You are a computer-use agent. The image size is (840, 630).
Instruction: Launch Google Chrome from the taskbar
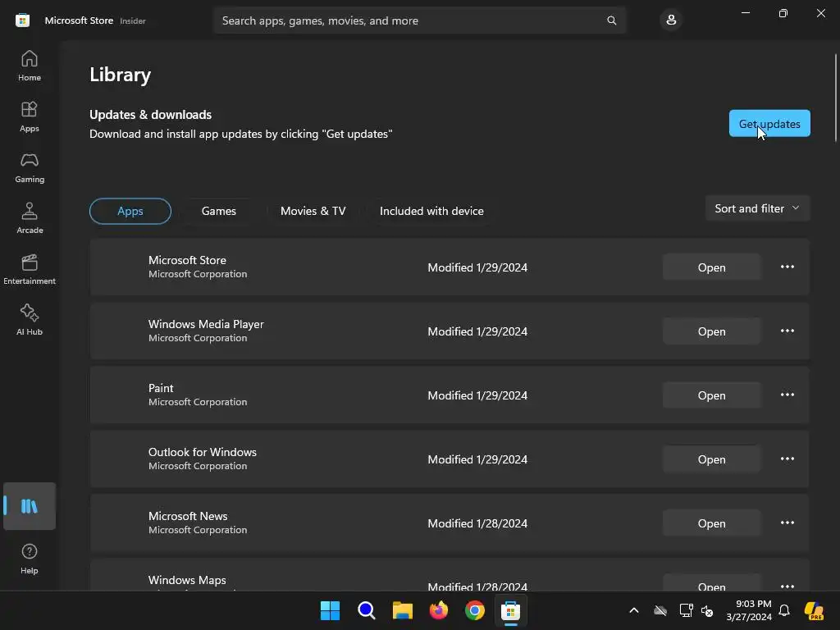tap(475, 610)
